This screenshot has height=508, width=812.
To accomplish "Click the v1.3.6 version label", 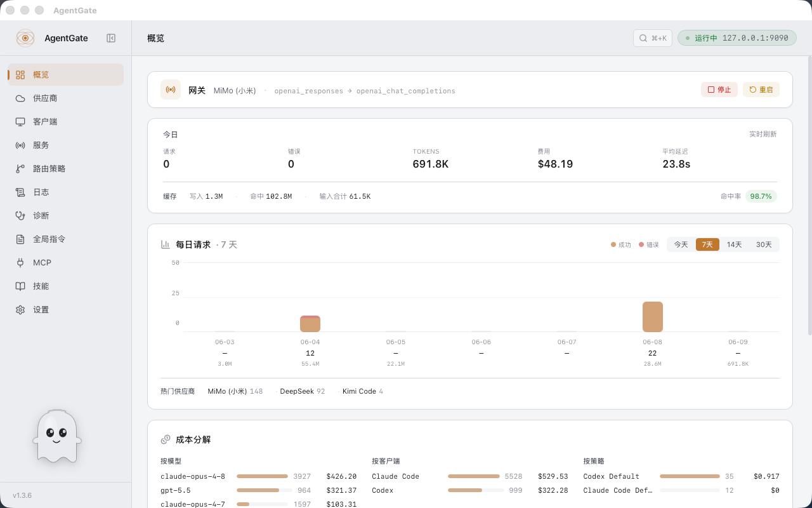I will (x=22, y=495).
